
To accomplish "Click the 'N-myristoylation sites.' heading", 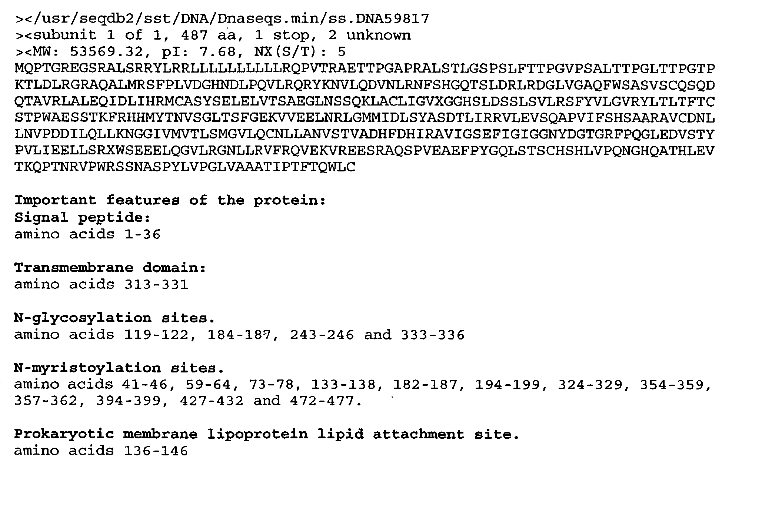I will 119,368.
